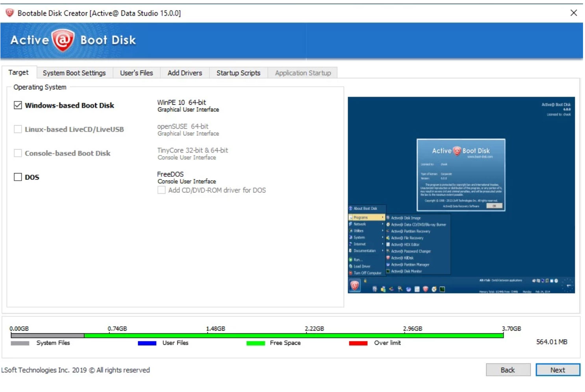Viewport: 585px width, 392px height.
Task: Expand the Network submenu arrow
Action: (383, 224)
